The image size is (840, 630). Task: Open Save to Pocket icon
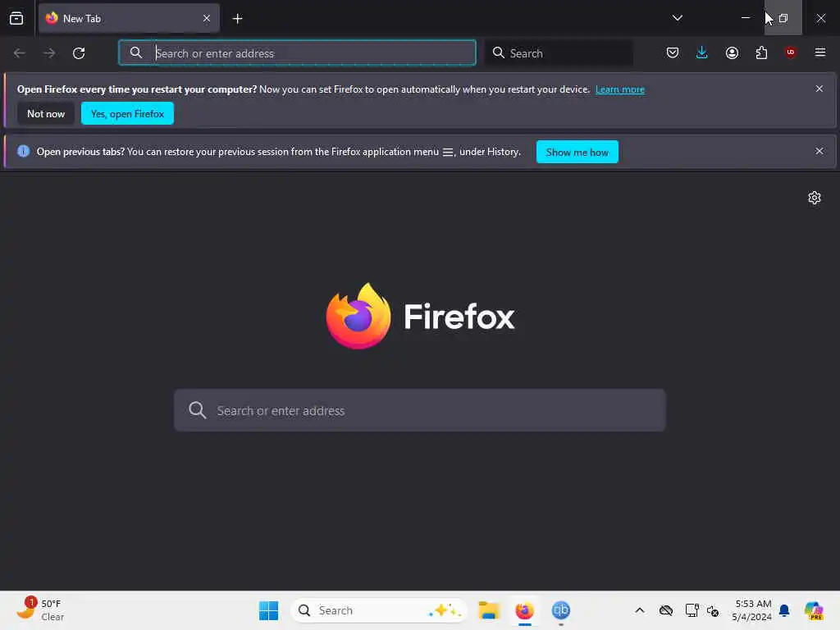point(673,52)
